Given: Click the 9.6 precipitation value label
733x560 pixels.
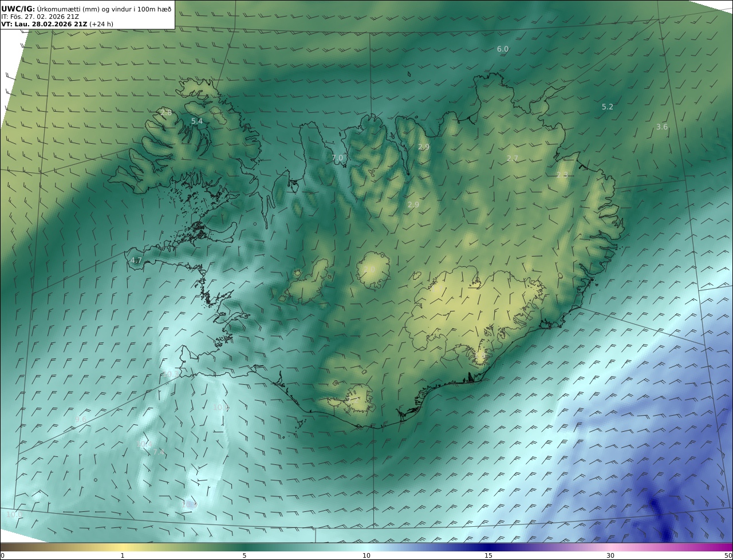Looking at the screenshot, I should point(81,420).
